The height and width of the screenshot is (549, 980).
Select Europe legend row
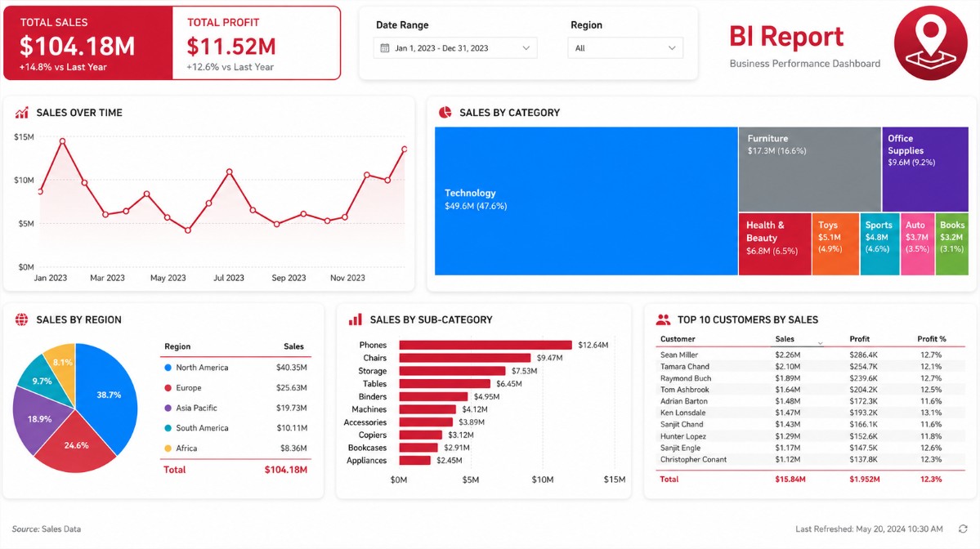click(x=235, y=388)
